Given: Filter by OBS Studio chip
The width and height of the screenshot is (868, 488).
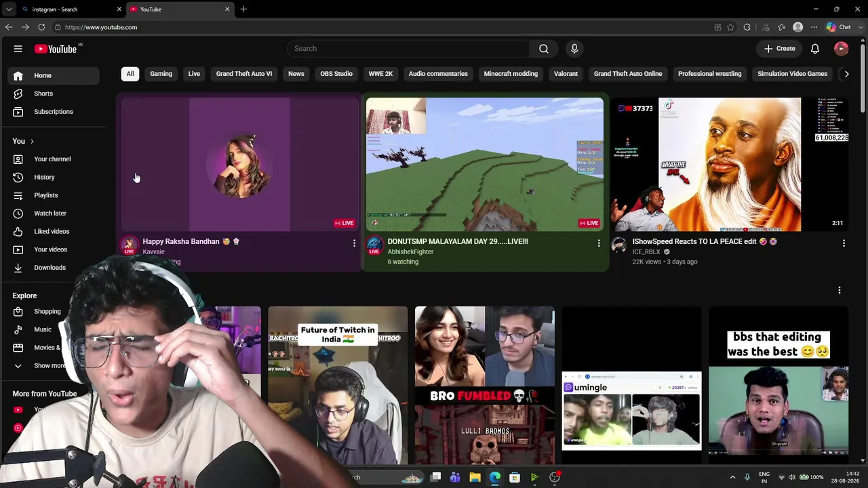Looking at the screenshot, I should [336, 74].
